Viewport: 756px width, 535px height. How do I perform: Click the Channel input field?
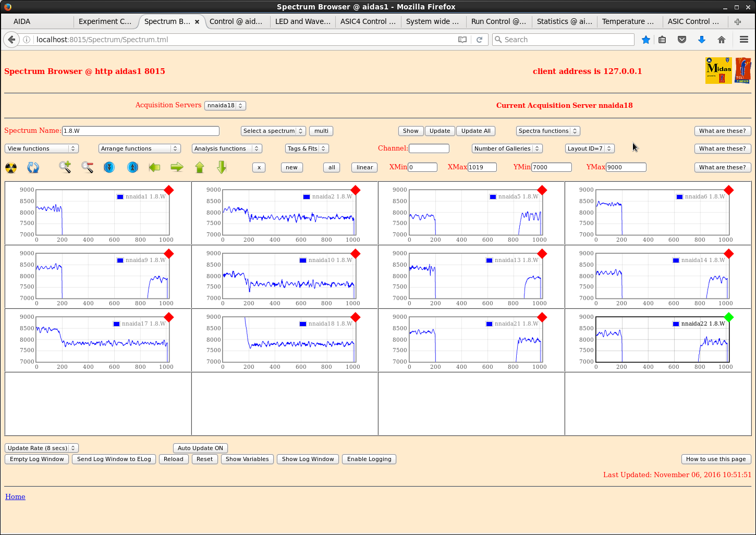pyautogui.click(x=429, y=148)
